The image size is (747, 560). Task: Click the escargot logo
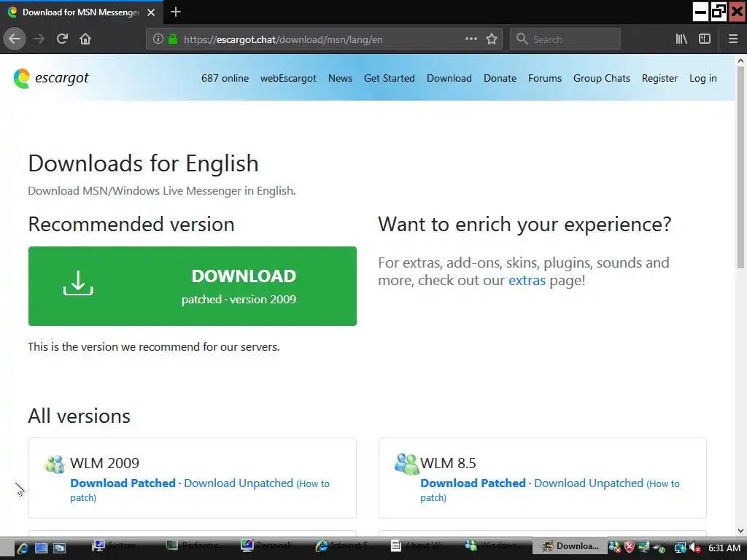point(51,78)
